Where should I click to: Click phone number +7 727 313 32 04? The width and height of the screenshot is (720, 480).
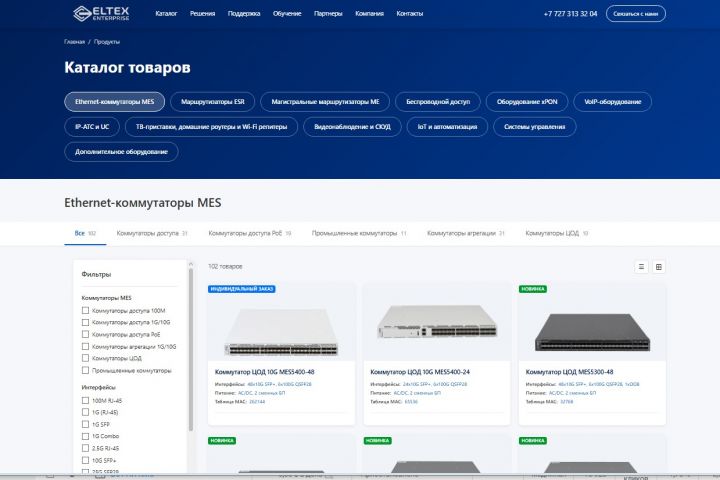[x=570, y=14]
